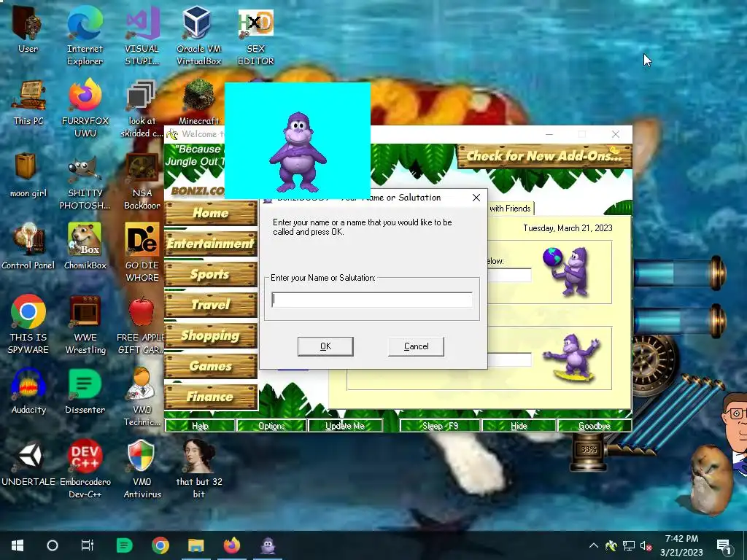The width and height of the screenshot is (747, 560).
Task: Click the purple Bonzi gorilla character
Action: click(298, 152)
